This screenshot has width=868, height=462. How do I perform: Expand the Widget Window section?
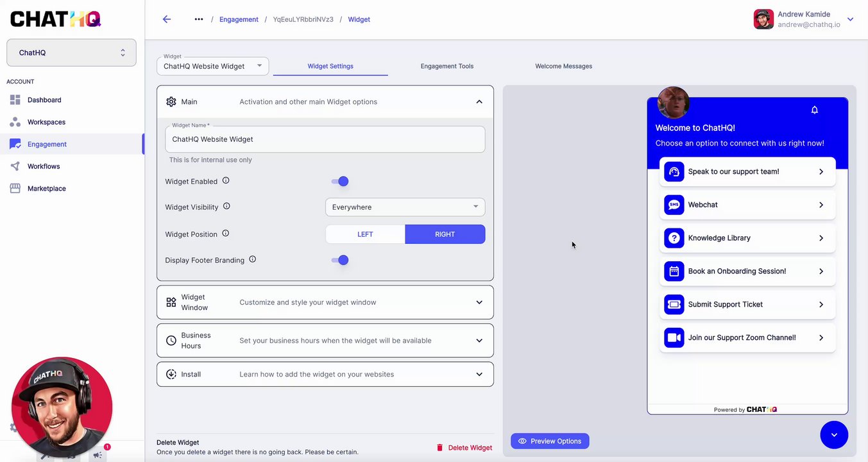tap(479, 302)
